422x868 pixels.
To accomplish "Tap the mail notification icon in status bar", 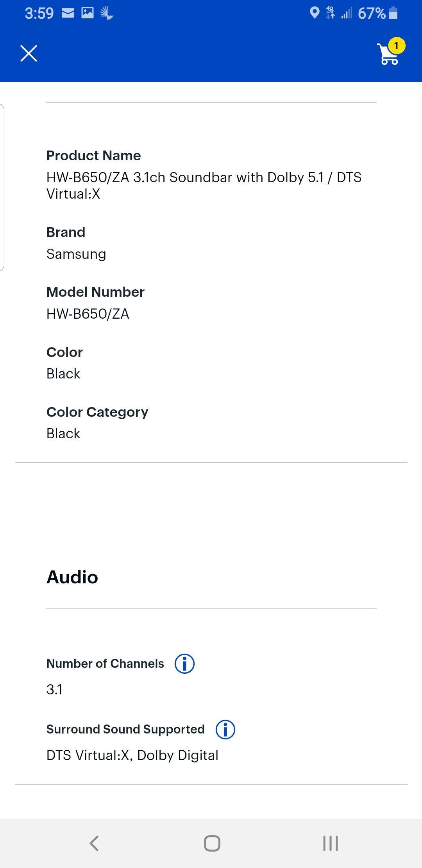I will pos(68,13).
